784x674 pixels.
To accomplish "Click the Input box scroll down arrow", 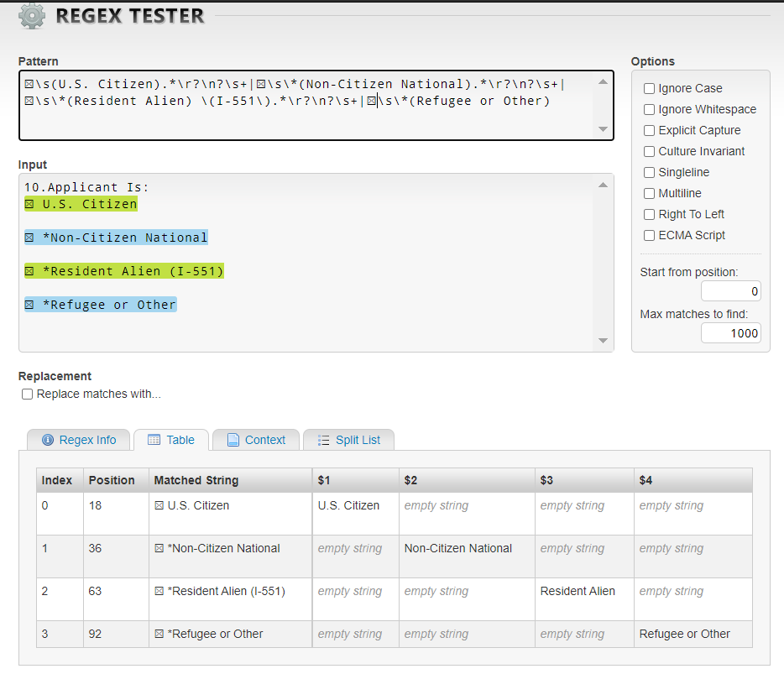I will pyautogui.click(x=603, y=341).
